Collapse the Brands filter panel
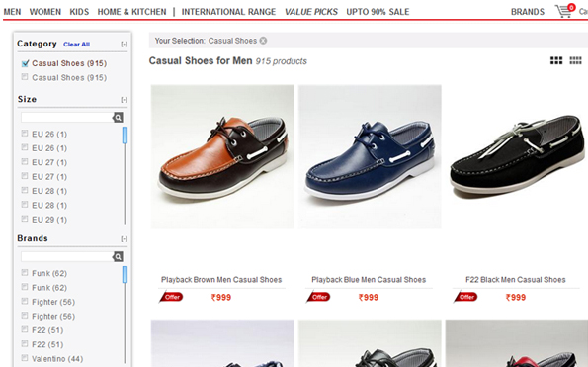588x367 pixels. click(125, 239)
